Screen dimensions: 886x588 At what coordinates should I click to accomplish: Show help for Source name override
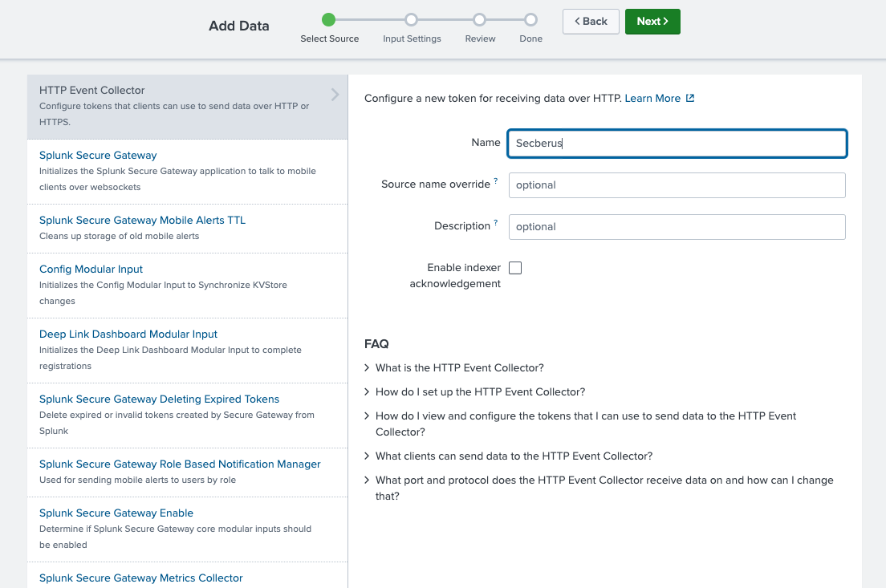tap(495, 180)
